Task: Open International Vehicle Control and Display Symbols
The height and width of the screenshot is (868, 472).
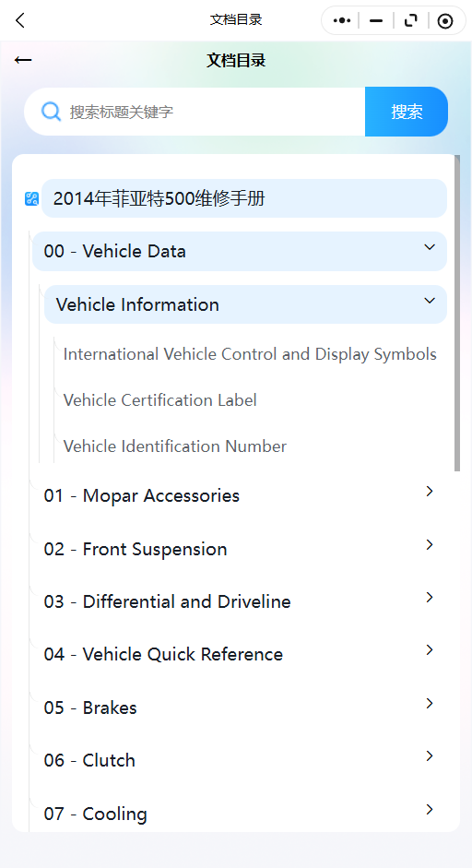Action: click(250, 354)
